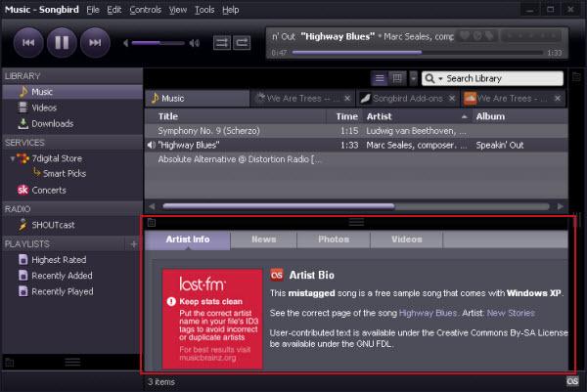Sort by the Artist column
Viewport: 587px width, 392px height.
pyautogui.click(x=418, y=116)
